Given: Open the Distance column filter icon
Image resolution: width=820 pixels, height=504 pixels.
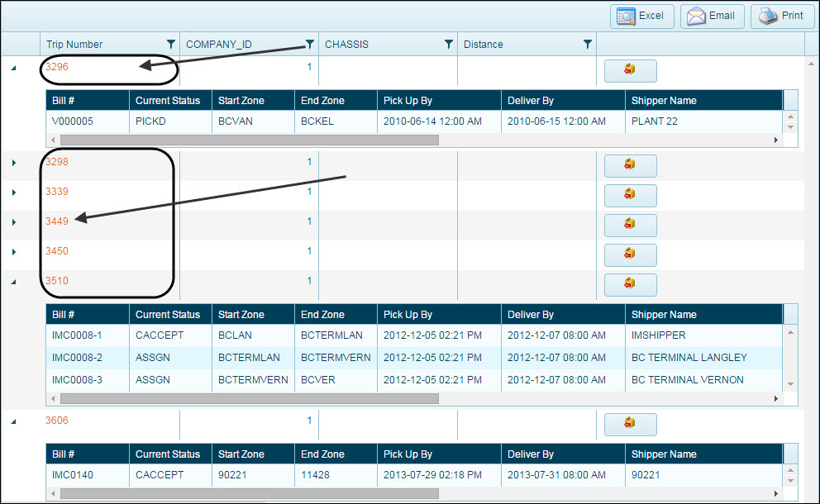Looking at the screenshot, I should 587,45.
